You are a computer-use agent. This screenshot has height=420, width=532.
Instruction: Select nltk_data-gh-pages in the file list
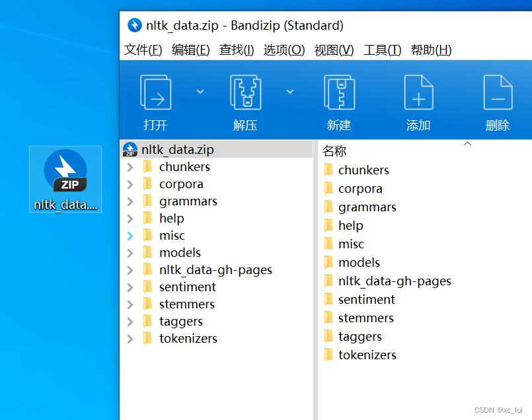(x=387, y=281)
